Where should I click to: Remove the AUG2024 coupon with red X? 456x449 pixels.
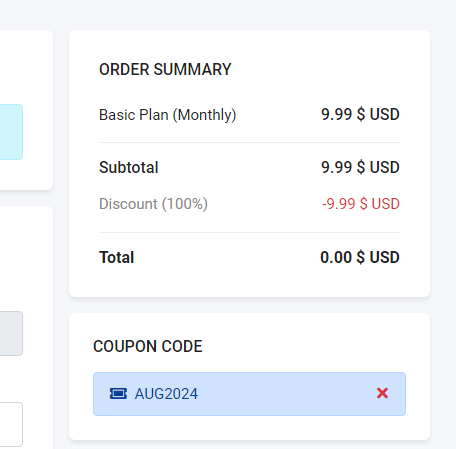pos(382,393)
